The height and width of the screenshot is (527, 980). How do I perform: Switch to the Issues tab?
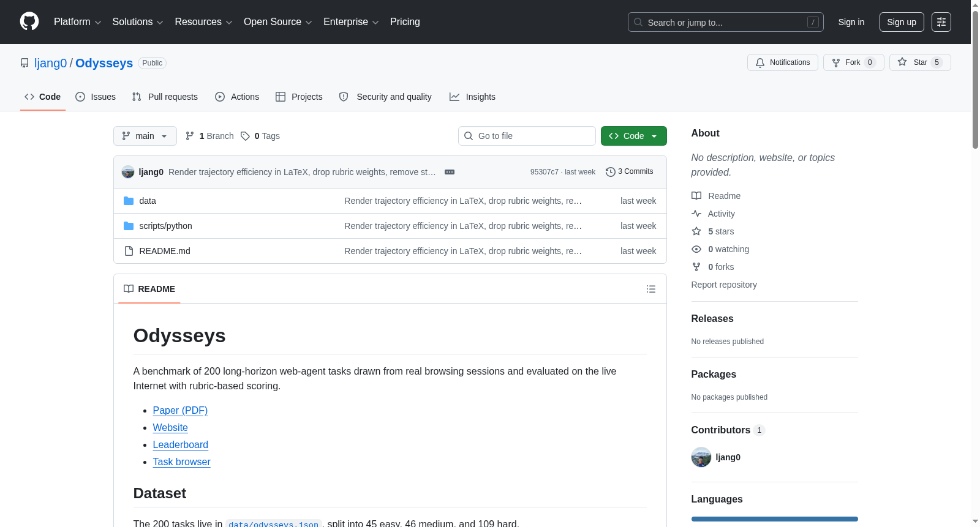point(96,97)
